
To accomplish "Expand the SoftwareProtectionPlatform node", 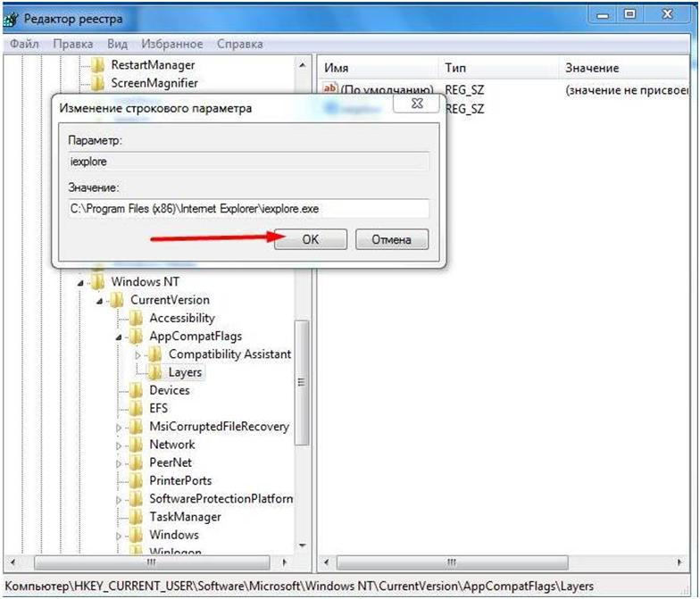I will pyautogui.click(x=119, y=500).
